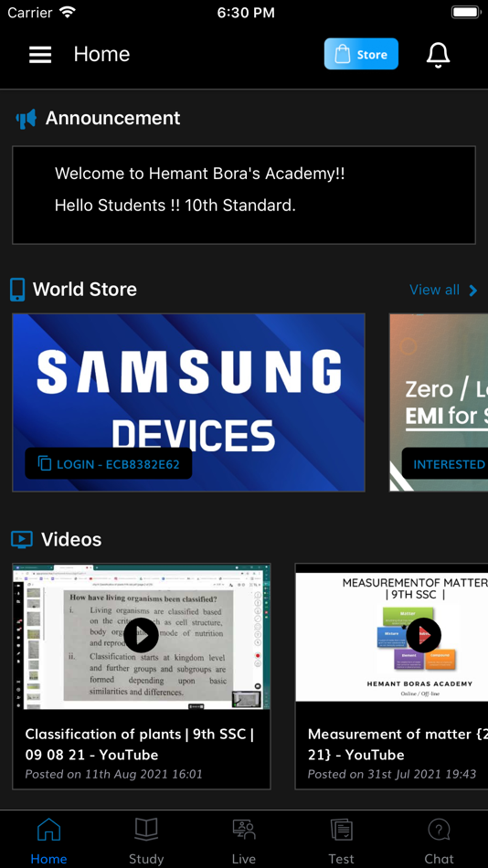
Task: Switch to the Chat tab
Action: click(439, 841)
